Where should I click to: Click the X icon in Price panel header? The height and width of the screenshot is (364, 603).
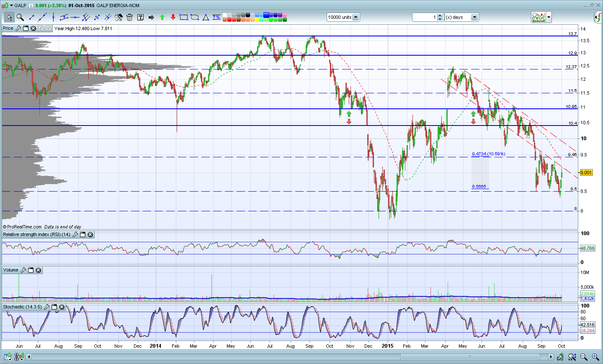[33, 28]
